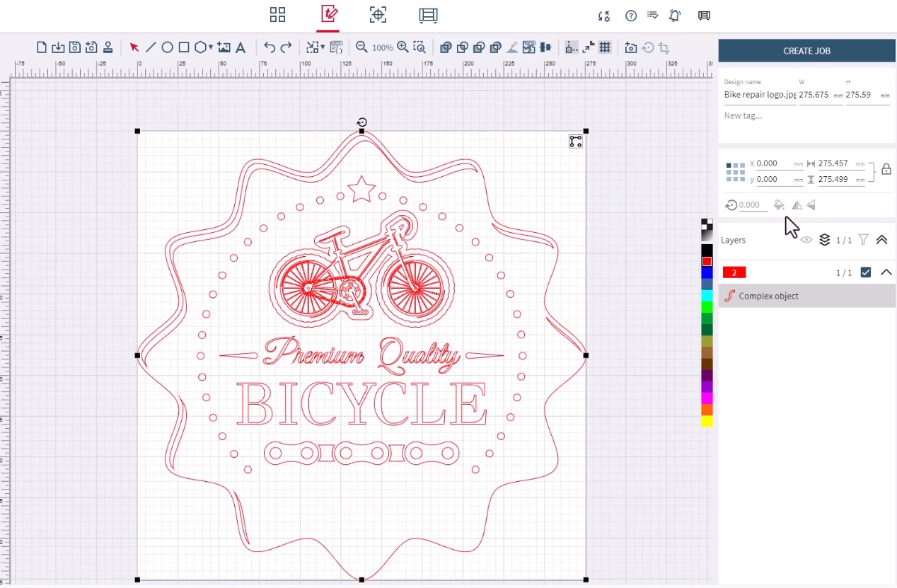This screenshot has height=588, width=897.
Task: Select Complex object in layers list
Action: (768, 296)
